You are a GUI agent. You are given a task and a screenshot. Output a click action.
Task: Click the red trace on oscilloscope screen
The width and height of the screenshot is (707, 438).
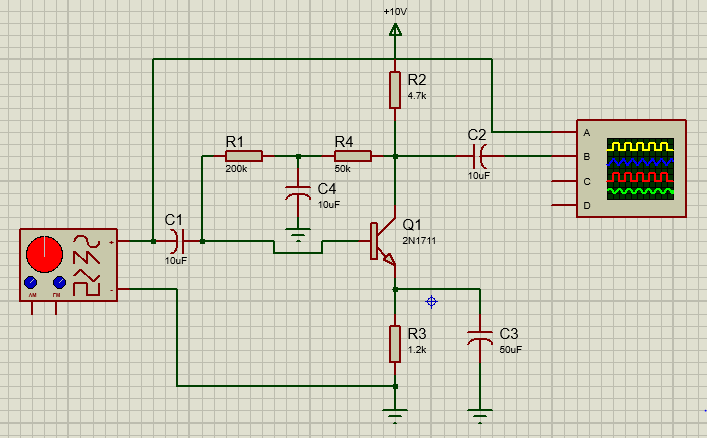pyautogui.click(x=640, y=177)
